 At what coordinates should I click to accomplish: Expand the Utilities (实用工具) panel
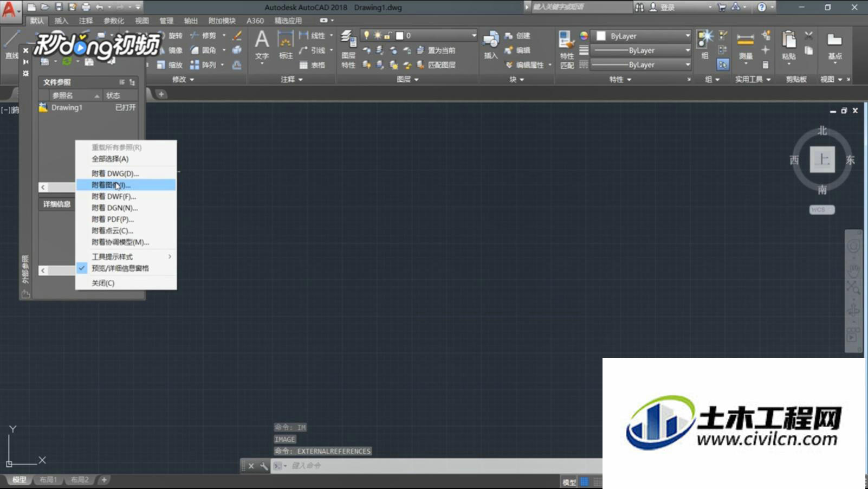click(753, 79)
